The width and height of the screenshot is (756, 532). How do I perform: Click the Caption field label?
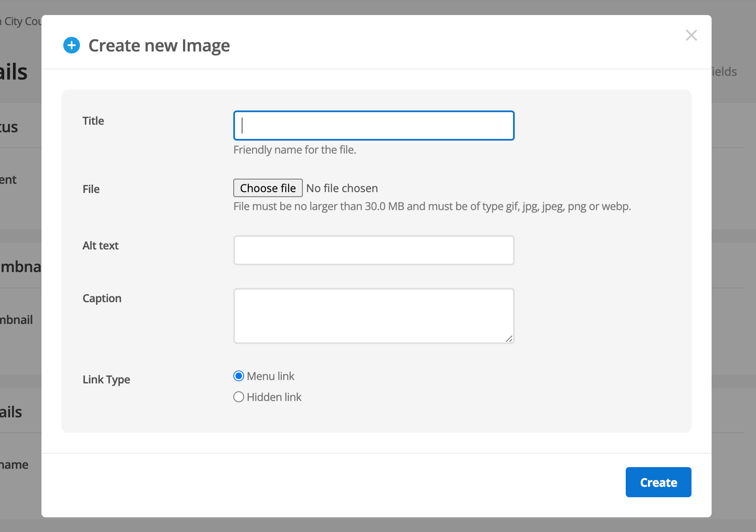pos(102,298)
